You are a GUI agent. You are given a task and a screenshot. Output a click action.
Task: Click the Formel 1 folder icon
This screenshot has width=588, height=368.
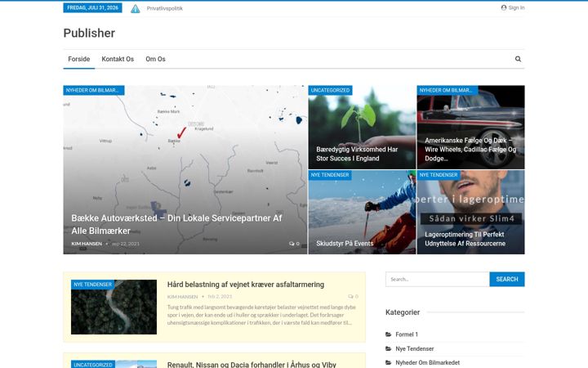[389, 334]
